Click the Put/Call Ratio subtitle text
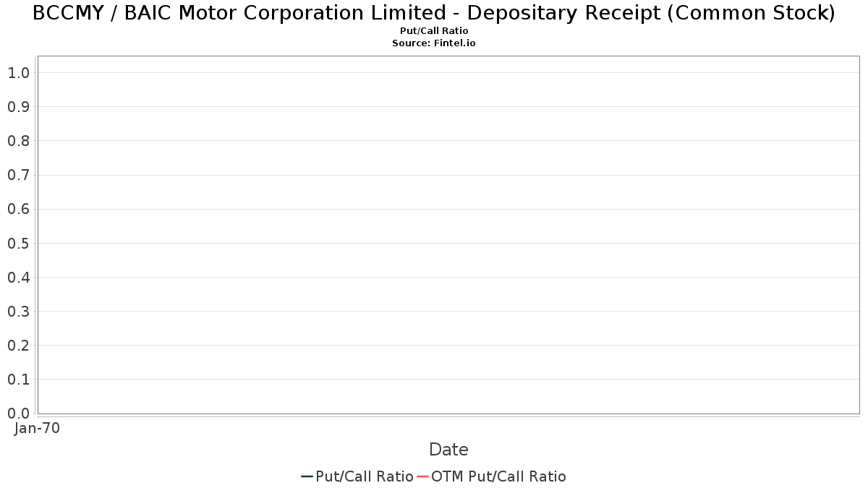 (x=434, y=31)
